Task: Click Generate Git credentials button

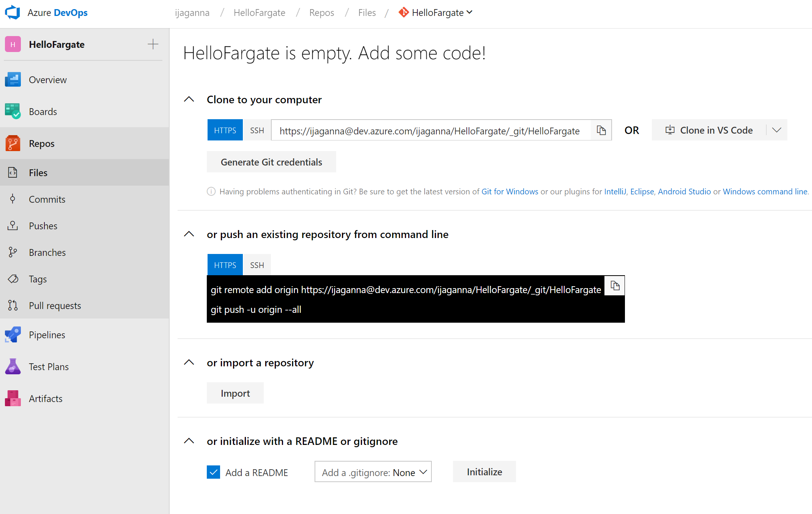Action: click(271, 162)
